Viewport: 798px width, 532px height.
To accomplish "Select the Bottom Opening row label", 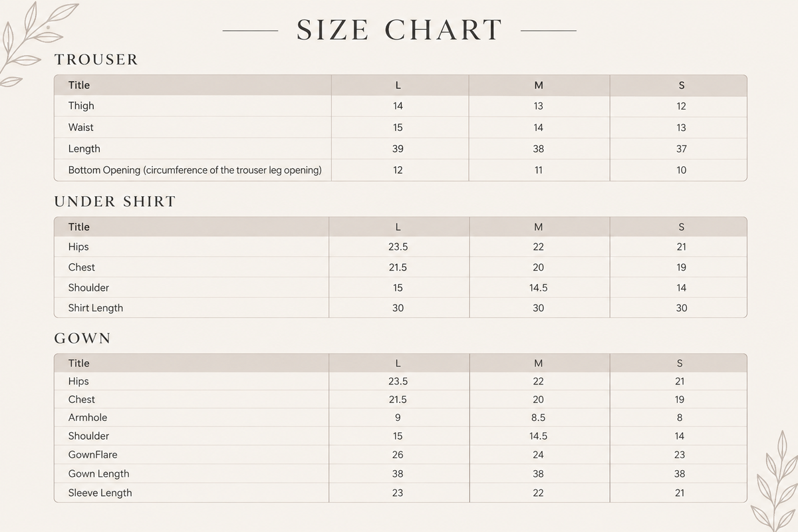I will pos(195,170).
